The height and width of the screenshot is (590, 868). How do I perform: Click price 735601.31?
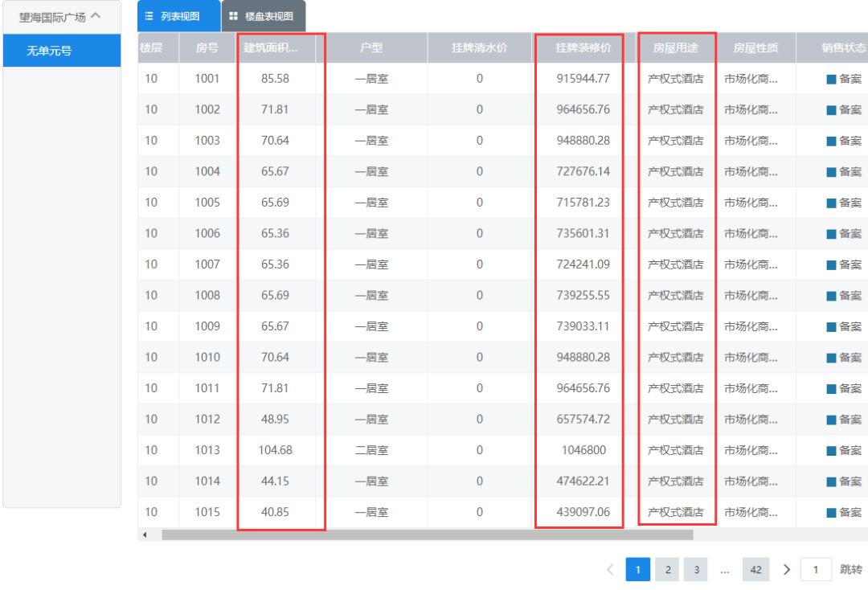coord(583,234)
